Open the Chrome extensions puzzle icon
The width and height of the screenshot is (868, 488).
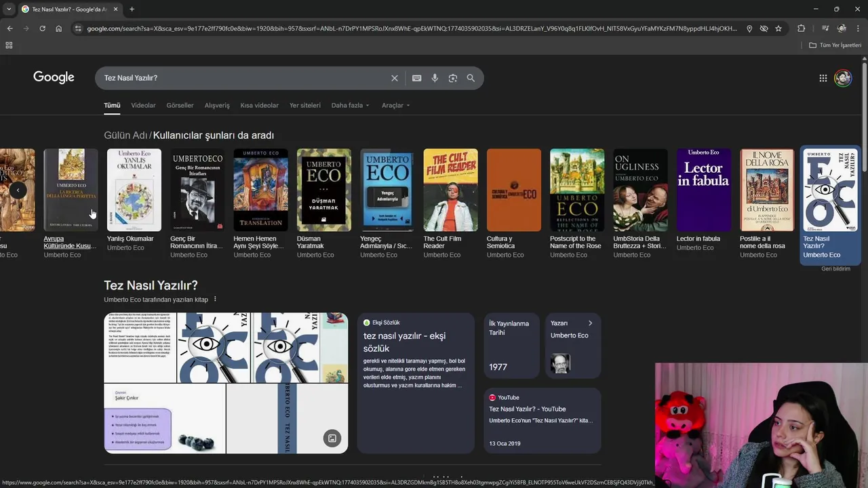[x=801, y=28]
